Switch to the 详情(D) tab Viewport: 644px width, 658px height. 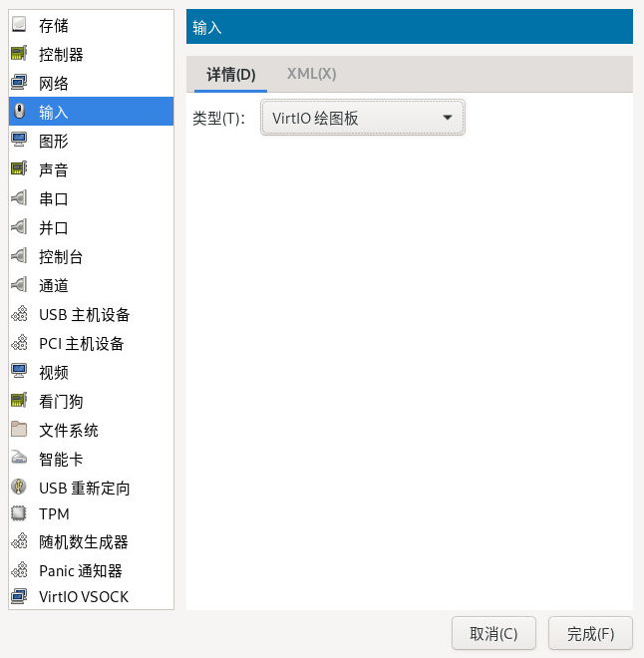[230, 74]
